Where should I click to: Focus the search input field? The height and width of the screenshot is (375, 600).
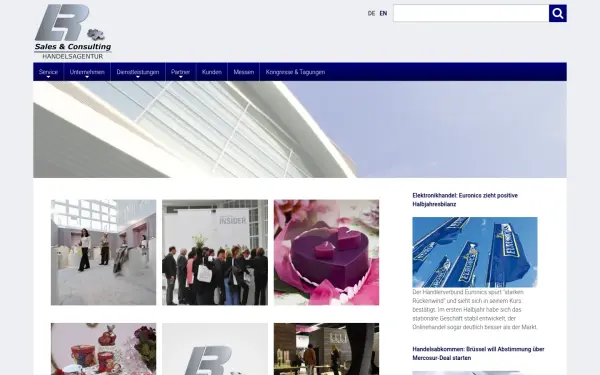(x=471, y=13)
